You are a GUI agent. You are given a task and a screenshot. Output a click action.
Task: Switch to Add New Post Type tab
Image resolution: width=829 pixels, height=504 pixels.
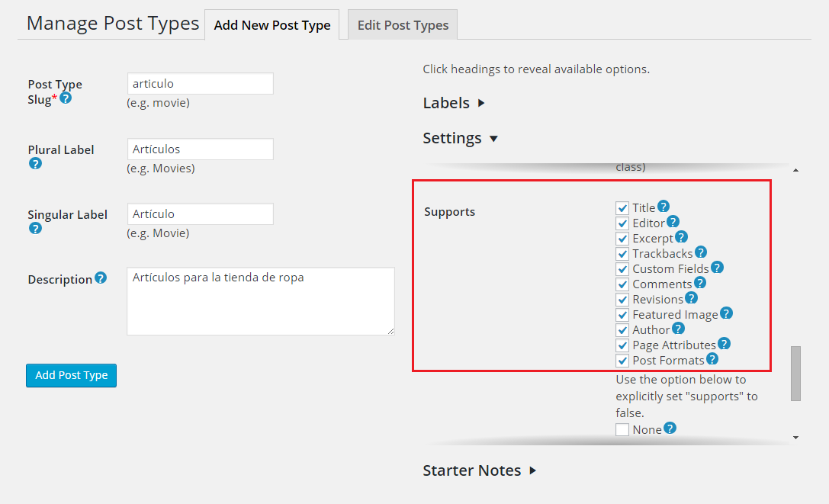(x=272, y=25)
